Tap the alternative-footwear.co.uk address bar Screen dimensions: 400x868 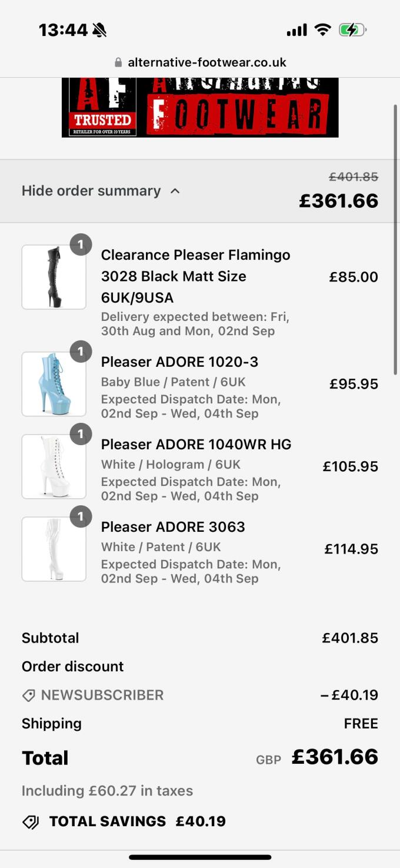(x=206, y=62)
